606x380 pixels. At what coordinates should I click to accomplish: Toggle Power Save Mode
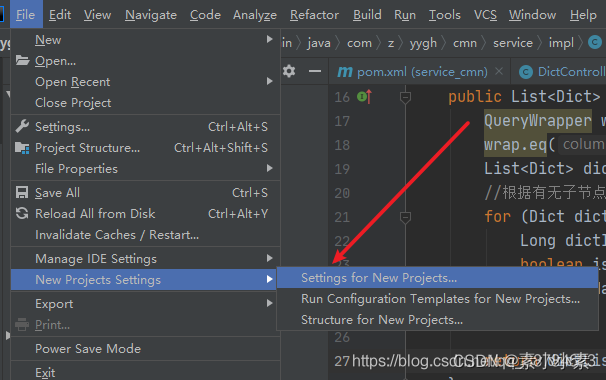(145, 348)
